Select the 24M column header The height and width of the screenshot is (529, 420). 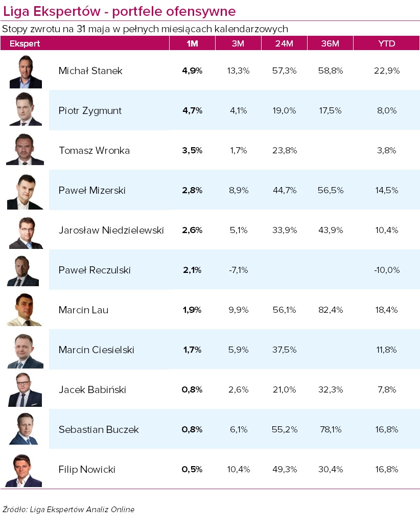pyautogui.click(x=284, y=43)
